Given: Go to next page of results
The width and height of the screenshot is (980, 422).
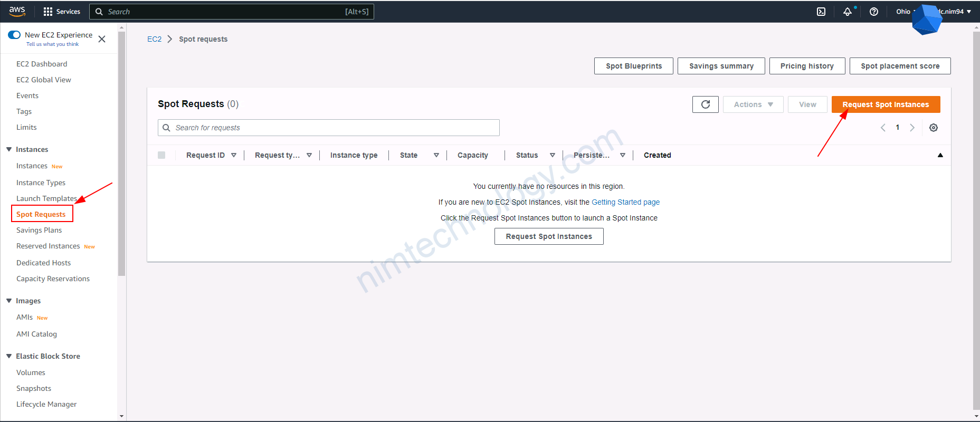Looking at the screenshot, I should 912,128.
